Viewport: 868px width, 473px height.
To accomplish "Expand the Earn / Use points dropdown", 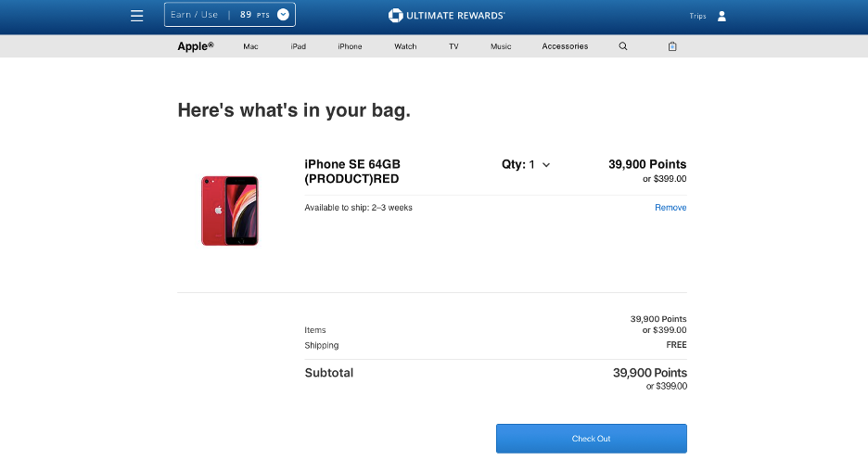I will [x=284, y=15].
